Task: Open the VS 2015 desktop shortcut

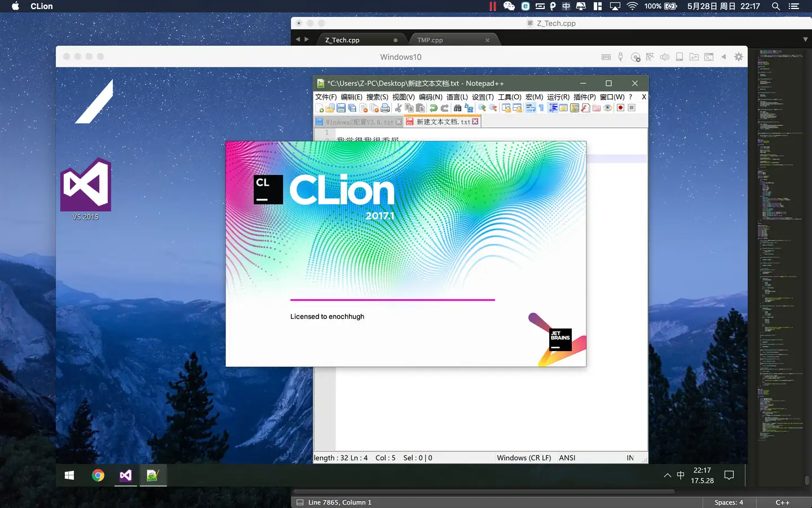Action: point(86,189)
